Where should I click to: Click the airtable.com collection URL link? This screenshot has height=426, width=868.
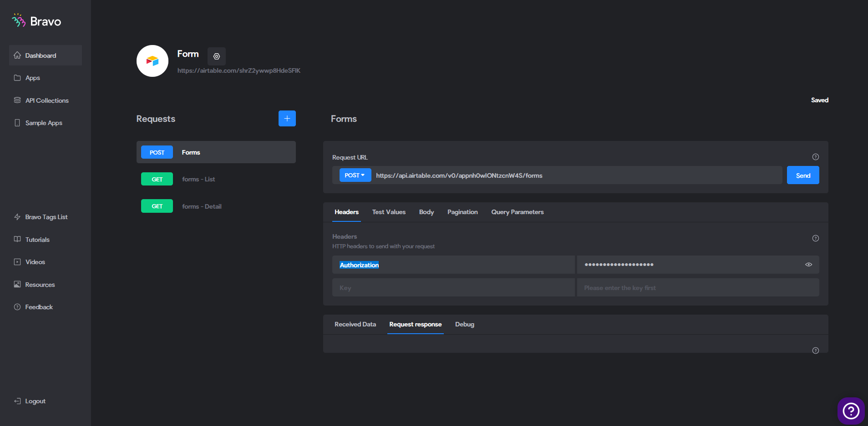[239, 70]
